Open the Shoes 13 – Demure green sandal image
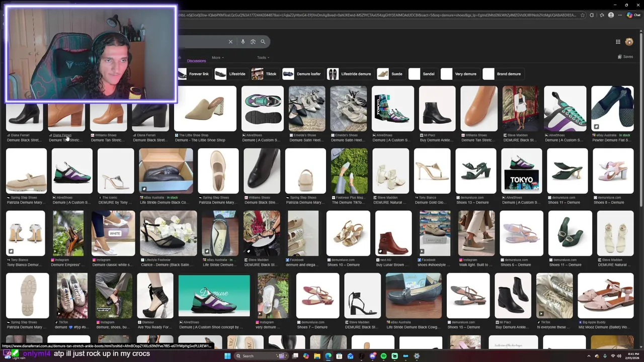This screenshot has width=644, height=362. [x=476, y=171]
